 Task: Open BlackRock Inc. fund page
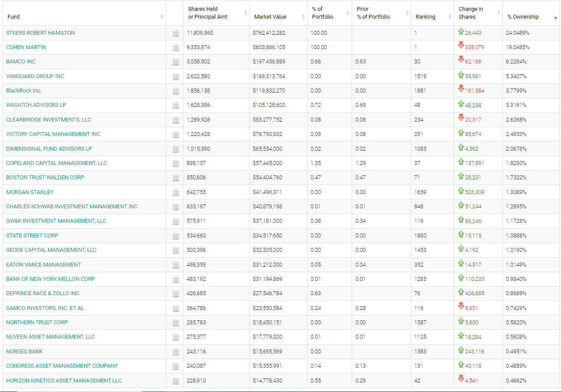[x=24, y=91]
